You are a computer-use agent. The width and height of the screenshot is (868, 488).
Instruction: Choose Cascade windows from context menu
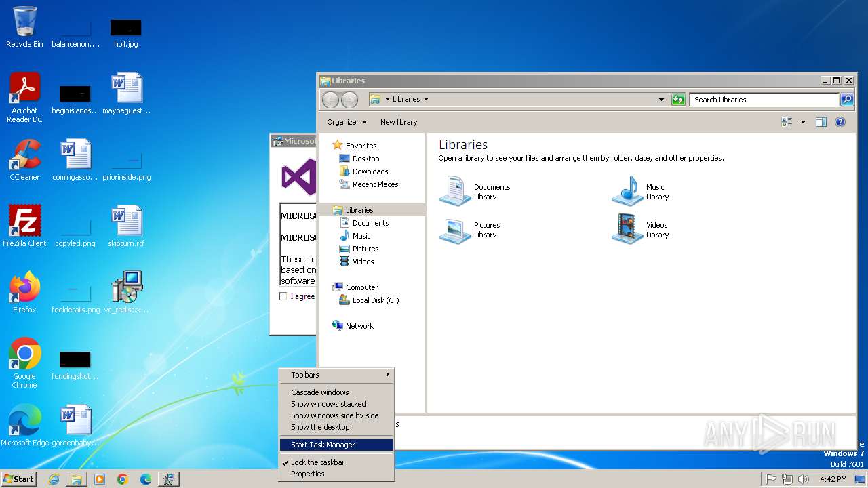click(x=336, y=392)
